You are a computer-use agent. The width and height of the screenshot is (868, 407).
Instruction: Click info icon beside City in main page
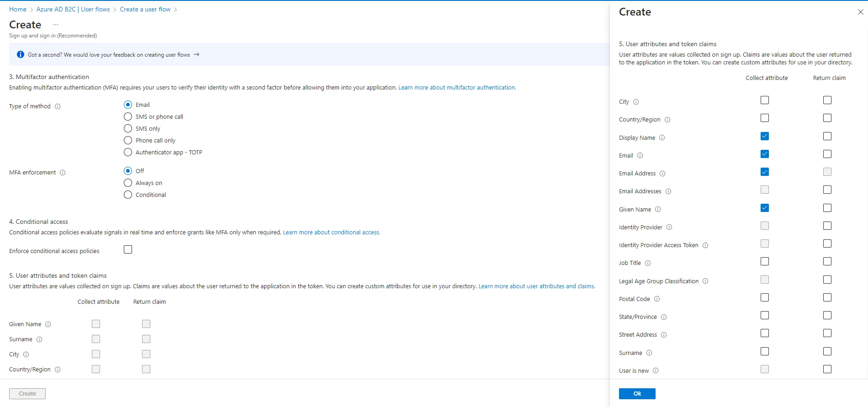point(26,354)
